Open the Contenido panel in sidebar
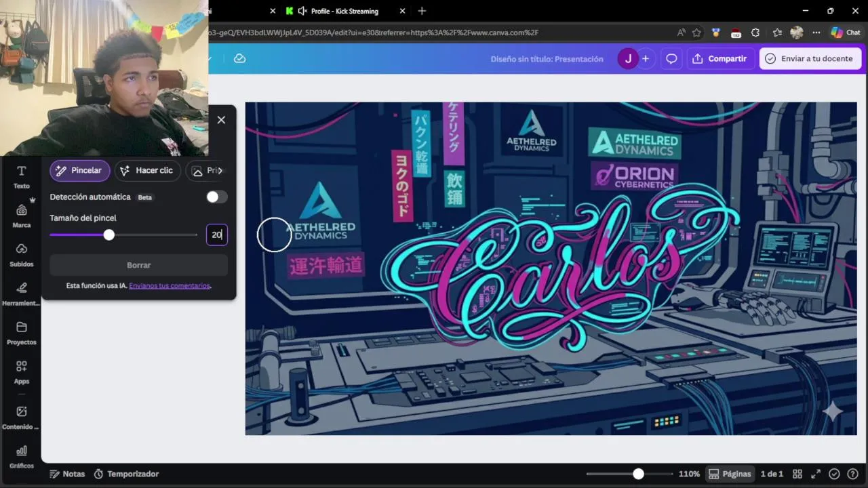868x488 pixels. pyautogui.click(x=22, y=418)
